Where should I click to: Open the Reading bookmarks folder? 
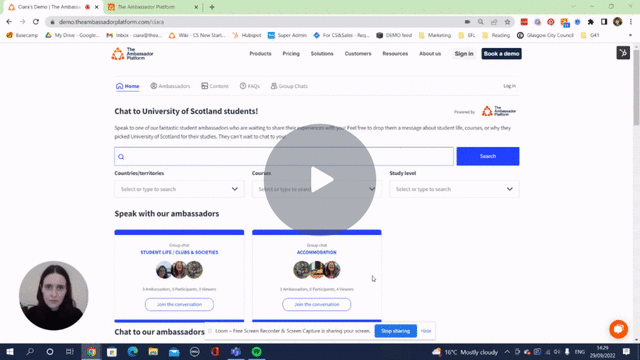coord(496,35)
